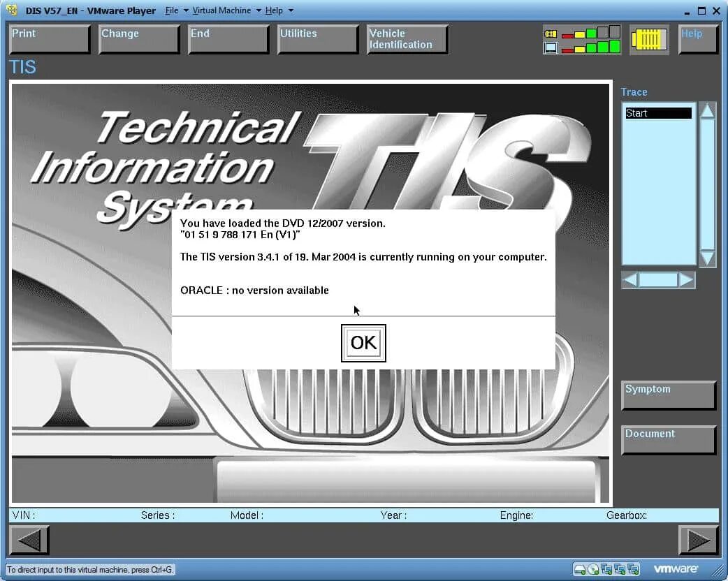Click the End button
The height and width of the screenshot is (581, 728).
[228, 39]
